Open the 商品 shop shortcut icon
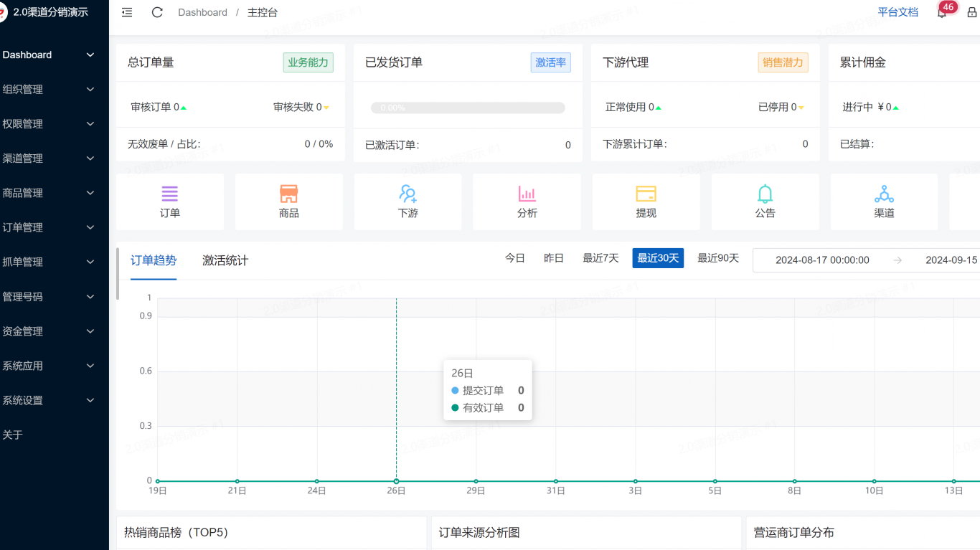Viewport: 980px width, 550px height. click(289, 194)
